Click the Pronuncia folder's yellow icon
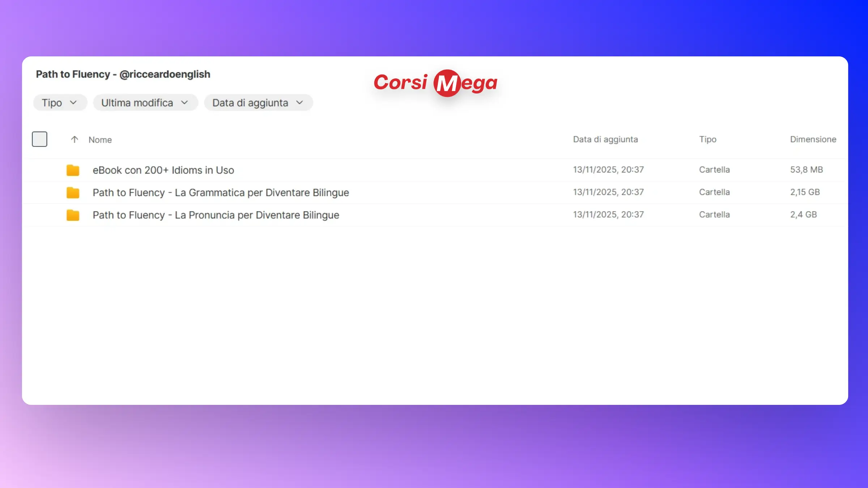 [73, 215]
